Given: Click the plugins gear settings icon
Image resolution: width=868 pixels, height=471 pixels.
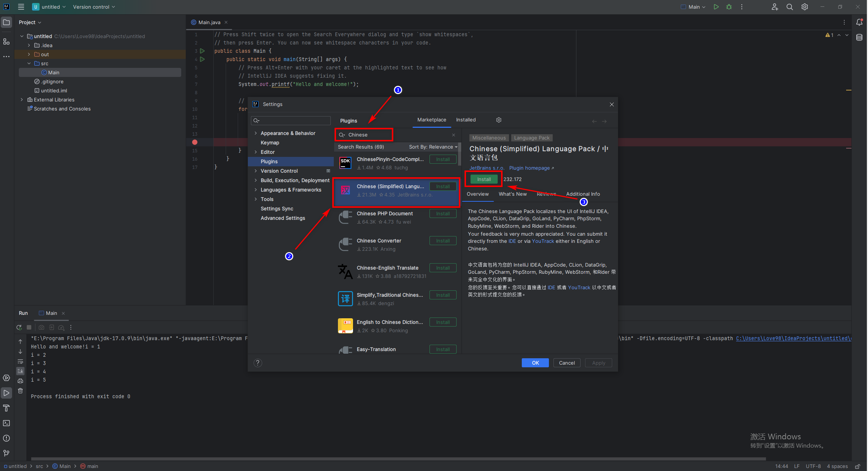Looking at the screenshot, I should pos(499,120).
